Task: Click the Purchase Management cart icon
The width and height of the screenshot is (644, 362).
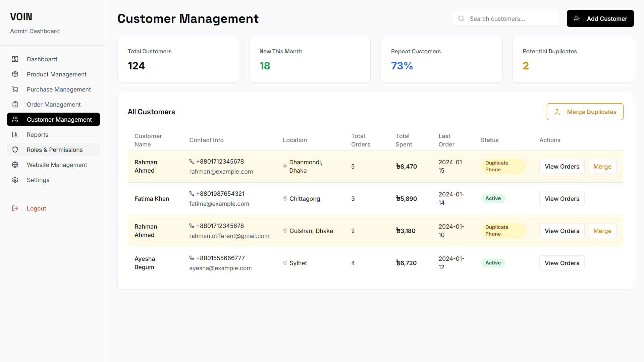Action: (x=15, y=89)
